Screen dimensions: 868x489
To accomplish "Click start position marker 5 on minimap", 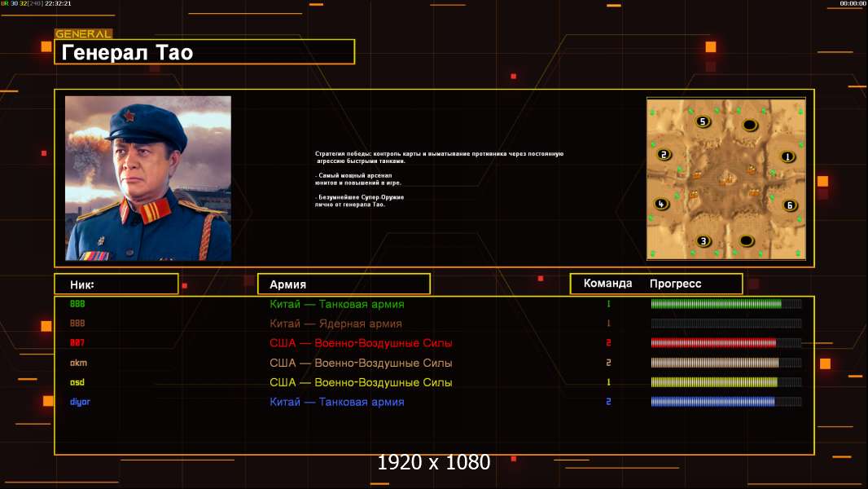I will [x=703, y=121].
